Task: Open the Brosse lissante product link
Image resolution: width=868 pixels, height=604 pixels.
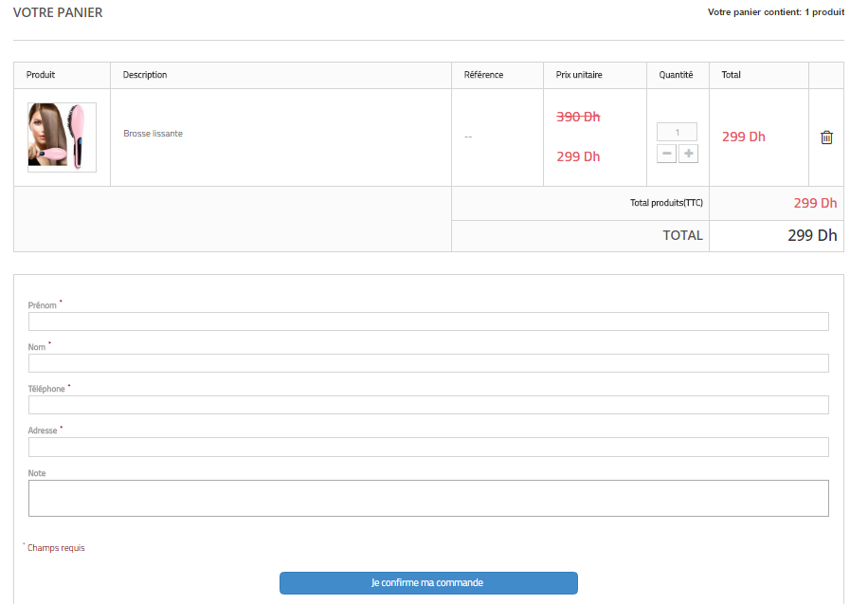Action: [x=153, y=134]
